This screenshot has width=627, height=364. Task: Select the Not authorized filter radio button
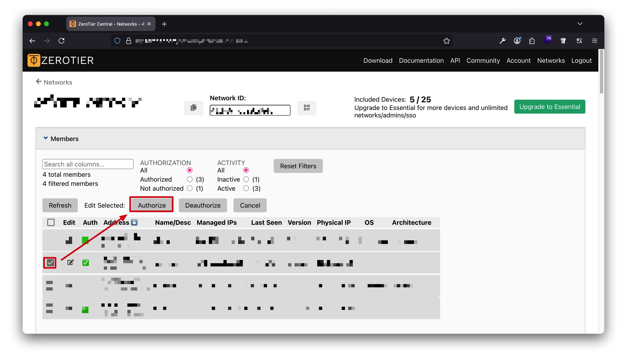click(190, 188)
